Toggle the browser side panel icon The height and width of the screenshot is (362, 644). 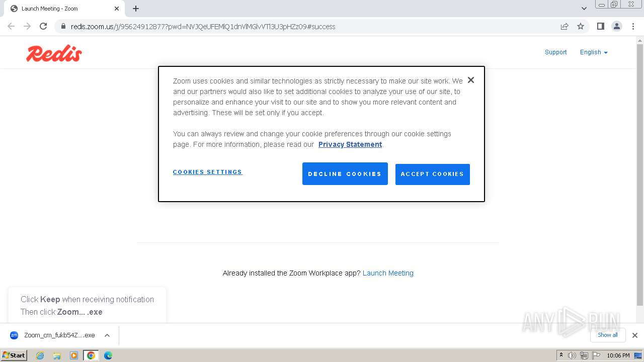click(x=601, y=26)
